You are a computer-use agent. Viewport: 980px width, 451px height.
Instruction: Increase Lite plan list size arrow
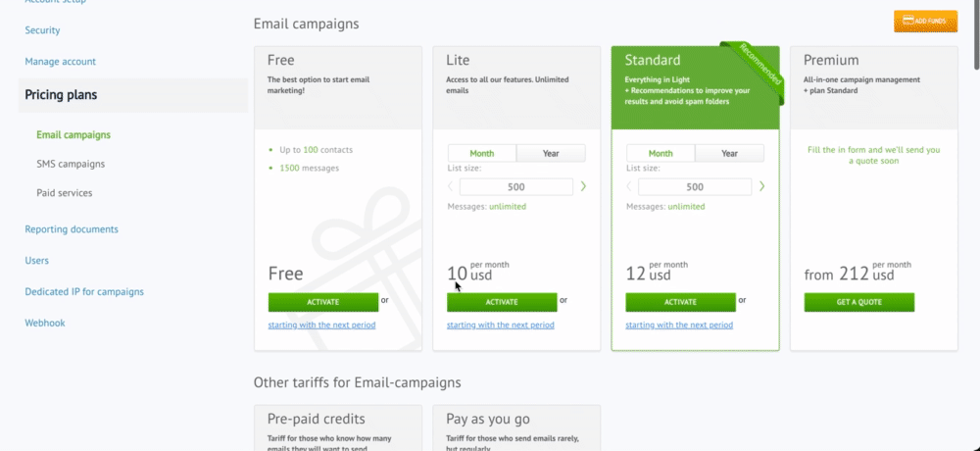(583, 186)
